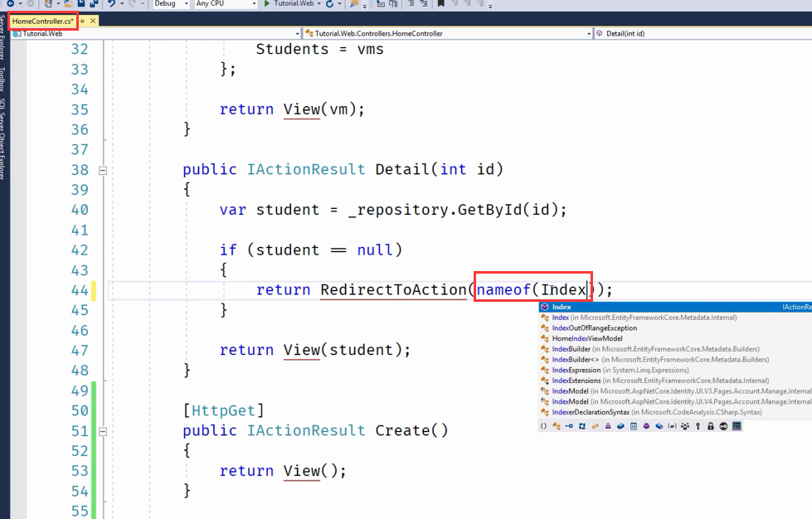Open the Server Explorer side tab

pyautogui.click(x=3, y=50)
